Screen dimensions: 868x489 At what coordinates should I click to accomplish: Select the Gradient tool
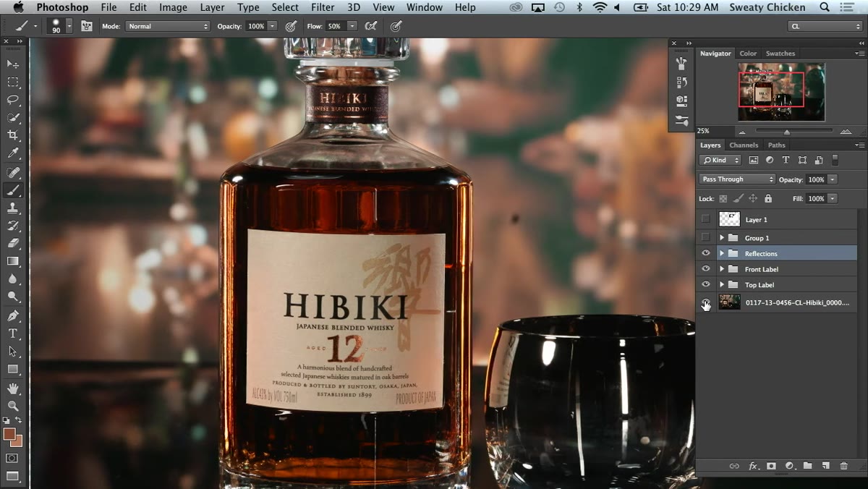point(13,261)
